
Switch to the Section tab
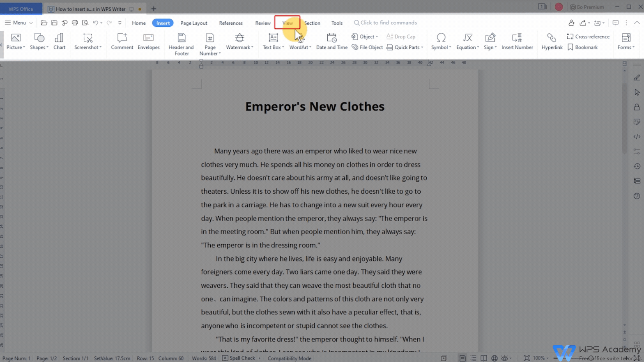pos(312,23)
